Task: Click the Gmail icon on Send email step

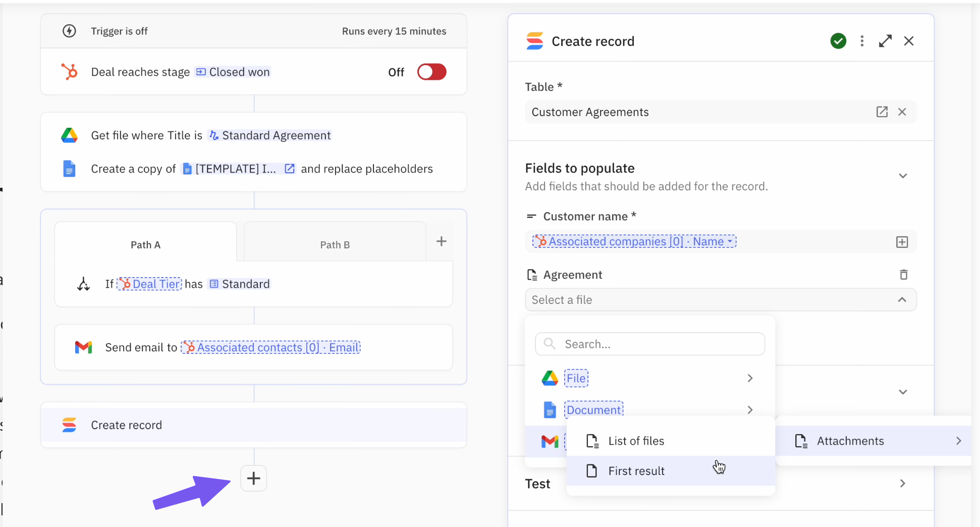Action: (83, 347)
